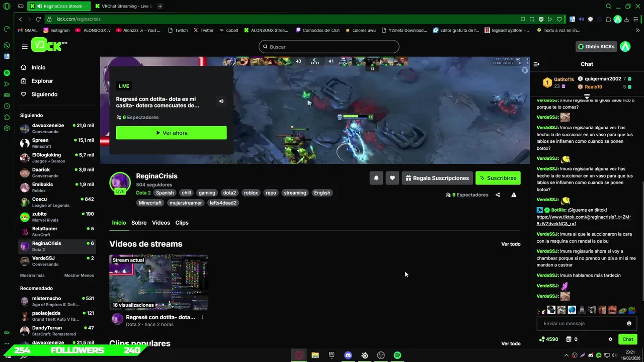Open the Kick hamburger sidebar menu
The image size is (644, 362).
click(25, 47)
